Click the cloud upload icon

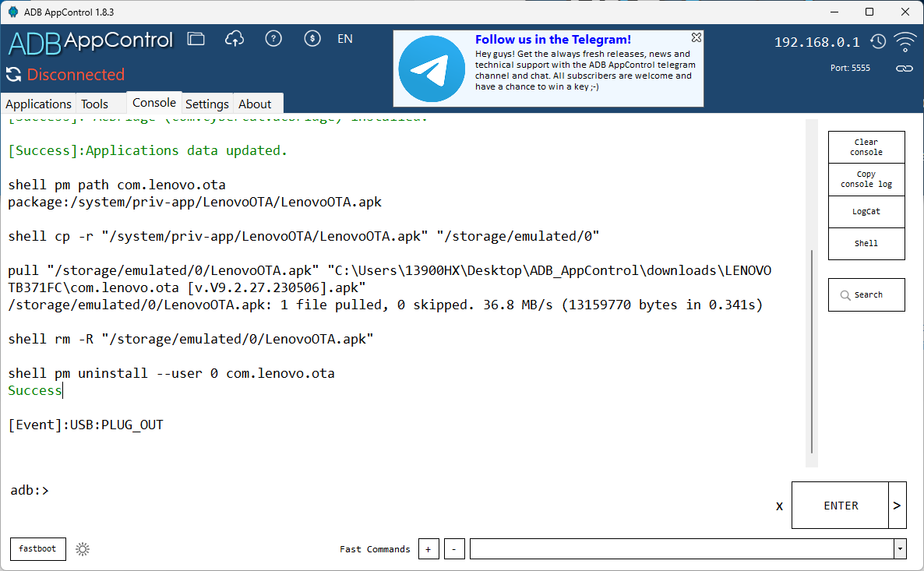tap(235, 39)
